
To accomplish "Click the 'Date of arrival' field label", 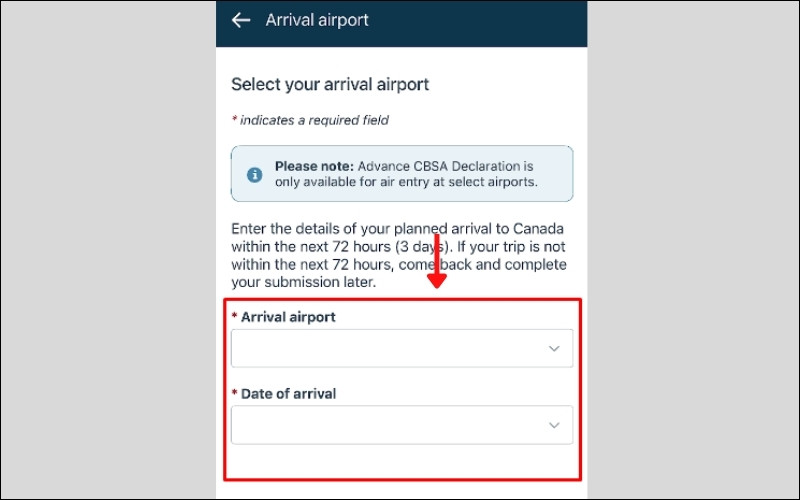I will pos(289,394).
